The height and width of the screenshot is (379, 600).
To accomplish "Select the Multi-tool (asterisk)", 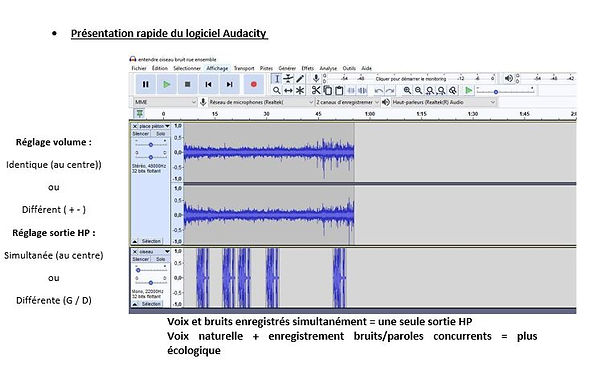I will 300,90.
